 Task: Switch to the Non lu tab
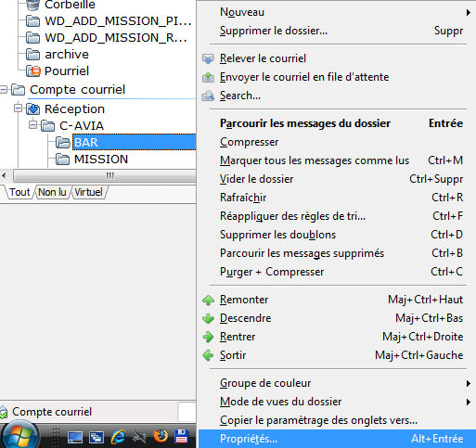(x=52, y=192)
